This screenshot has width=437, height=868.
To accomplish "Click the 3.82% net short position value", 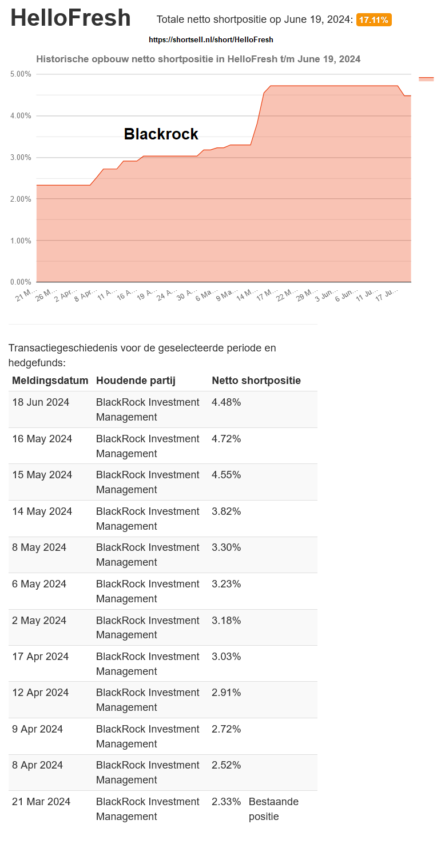I will tap(226, 511).
